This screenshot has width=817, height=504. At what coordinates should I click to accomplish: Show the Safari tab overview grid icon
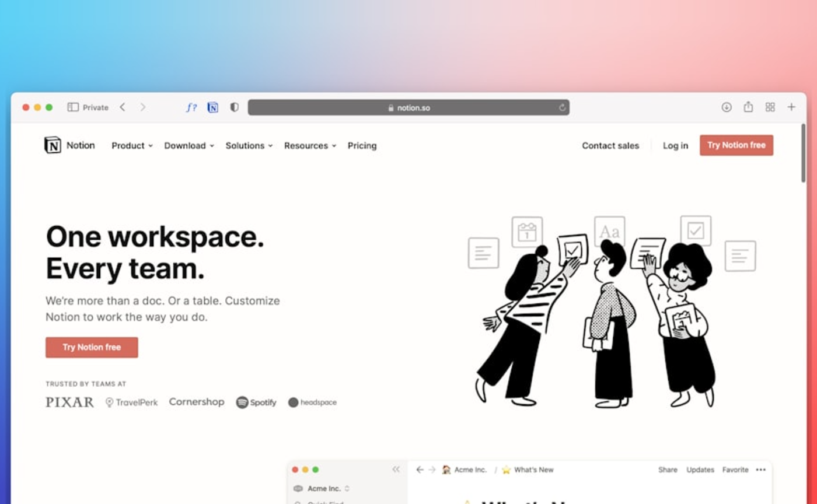770,107
